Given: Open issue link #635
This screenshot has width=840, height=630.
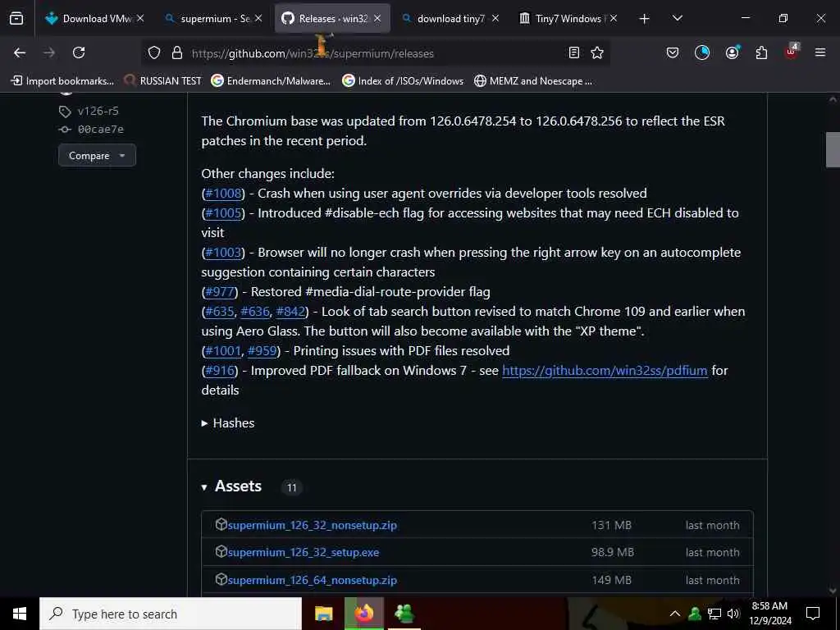Looking at the screenshot, I should (x=220, y=312).
